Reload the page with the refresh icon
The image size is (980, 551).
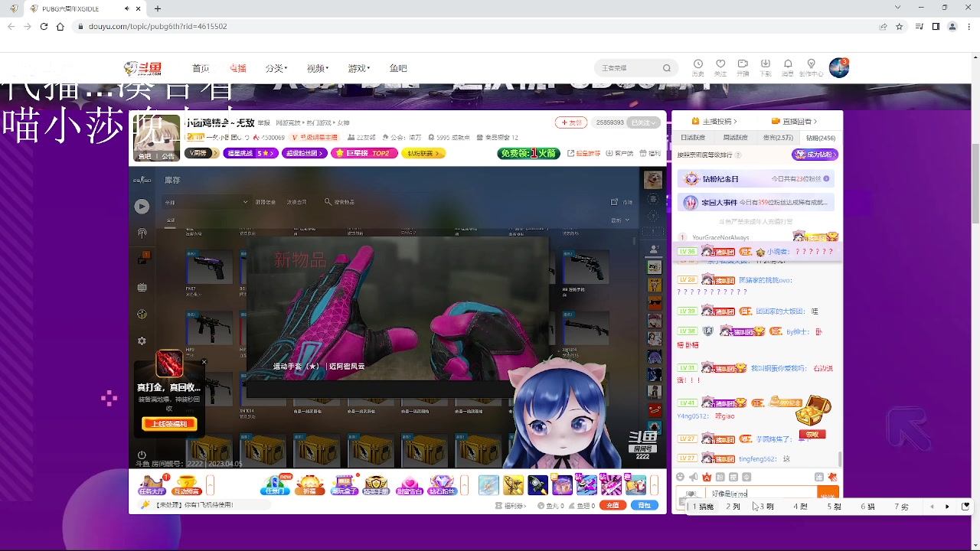tap(44, 26)
